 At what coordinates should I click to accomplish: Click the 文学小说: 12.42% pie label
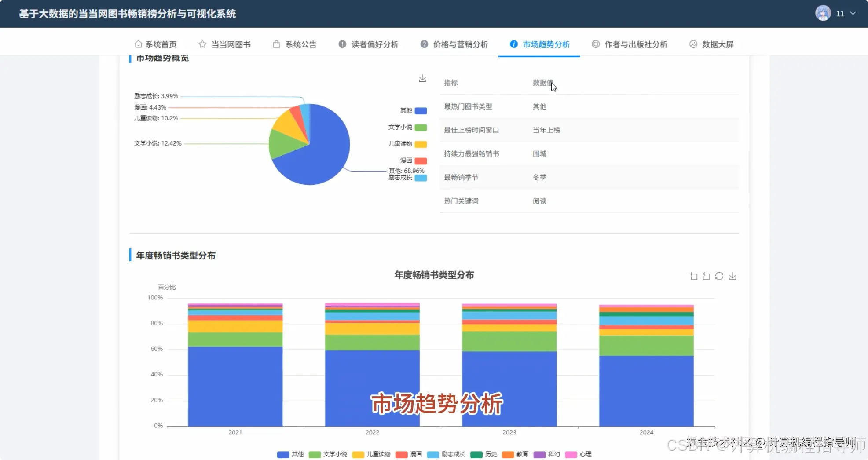click(157, 143)
